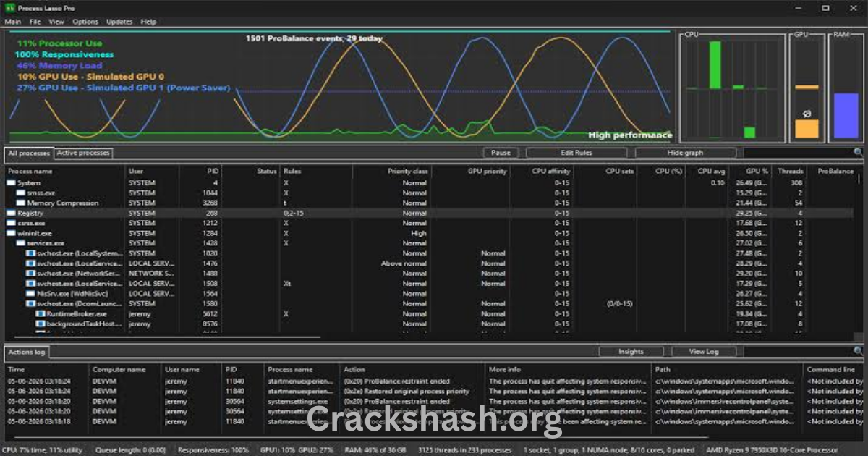Click the GPU usage gauge
The image size is (868, 456).
[x=807, y=88]
